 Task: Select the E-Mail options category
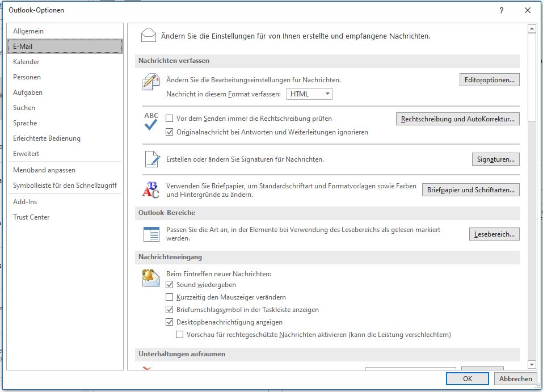tap(65, 47)
